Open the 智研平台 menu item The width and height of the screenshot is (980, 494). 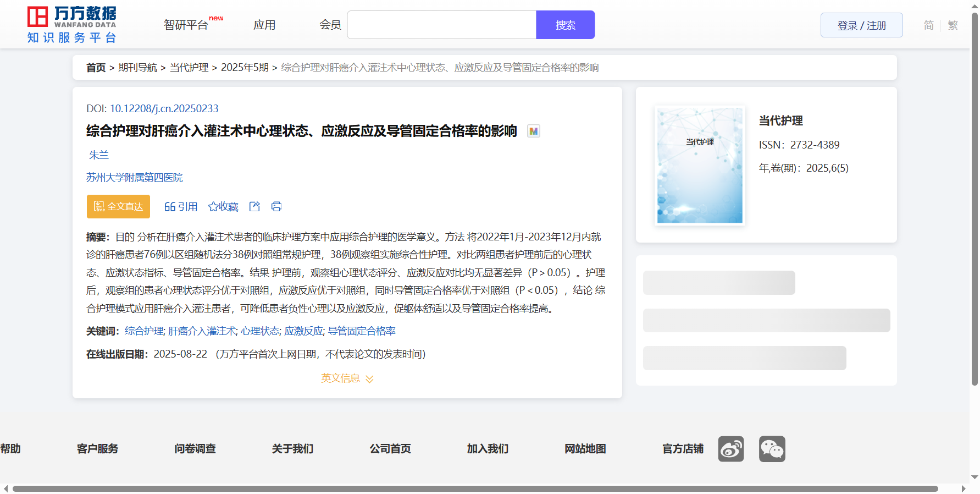186,25
